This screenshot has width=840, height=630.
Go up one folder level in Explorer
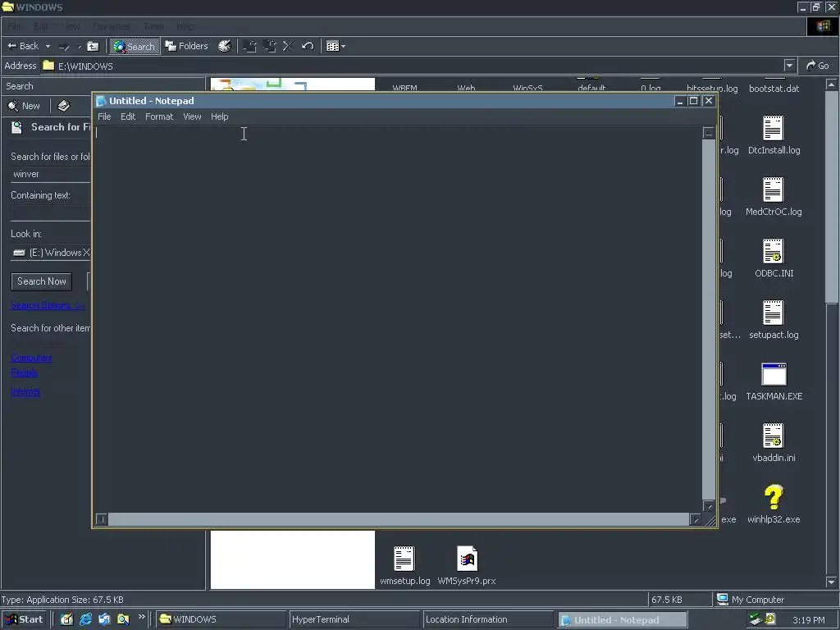pos(93,47)
